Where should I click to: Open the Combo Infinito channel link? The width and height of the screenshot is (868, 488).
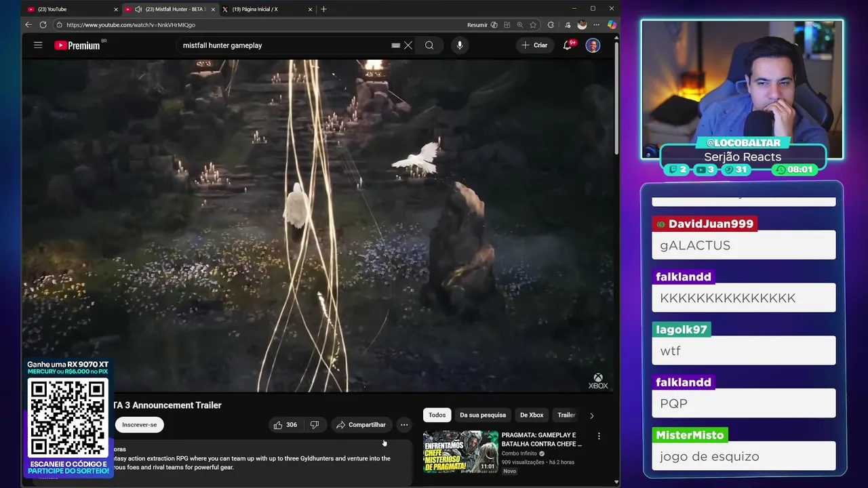point(519,453)
